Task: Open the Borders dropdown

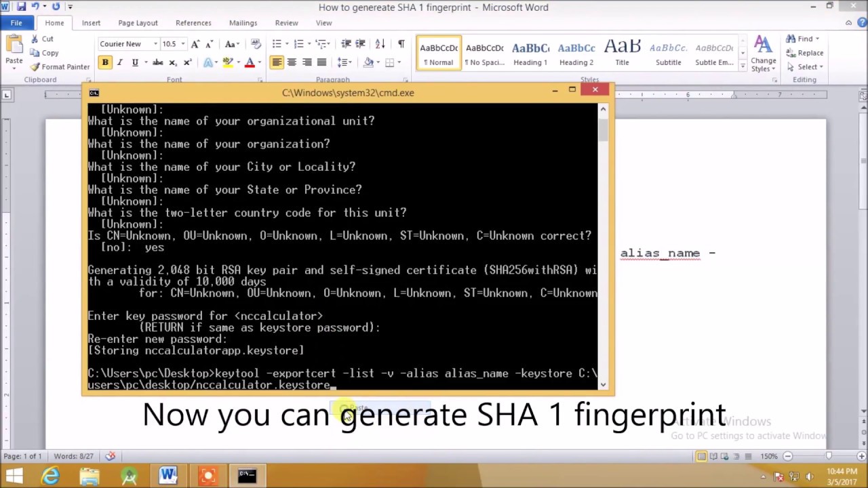Action: pyautogui.click(x=399, y=62)
